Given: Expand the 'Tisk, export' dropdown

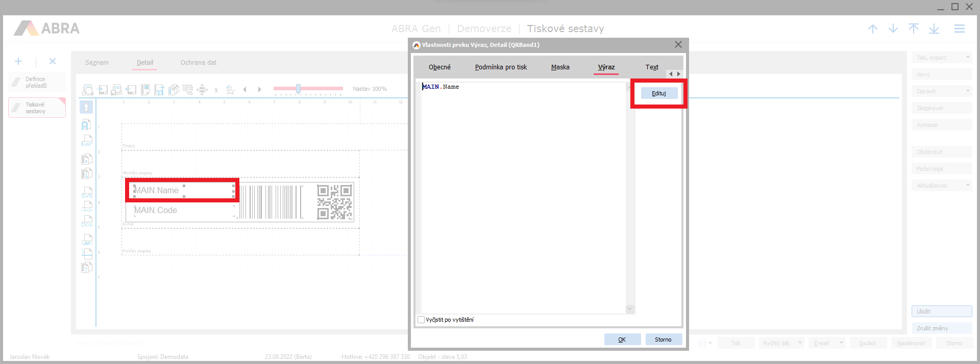Looking at the screenshot, I should pyautogui.click(x=968, y=58).
